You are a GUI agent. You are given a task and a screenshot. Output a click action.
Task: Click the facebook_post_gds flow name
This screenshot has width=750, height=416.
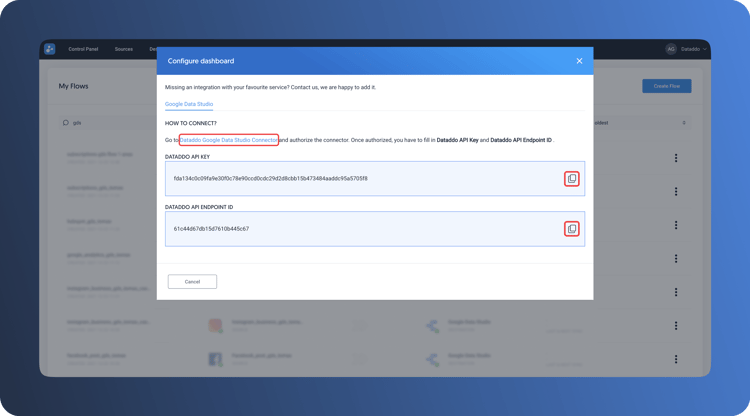96,356
